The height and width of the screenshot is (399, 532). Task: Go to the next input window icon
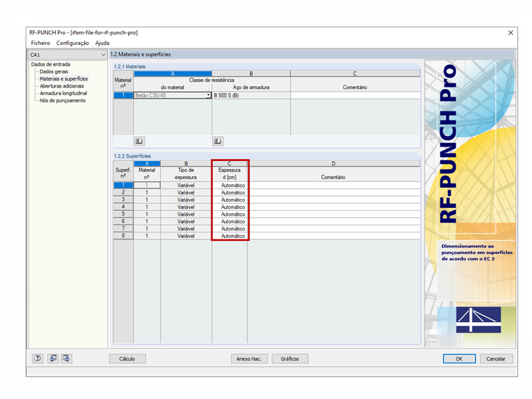[x=66, y=358]
